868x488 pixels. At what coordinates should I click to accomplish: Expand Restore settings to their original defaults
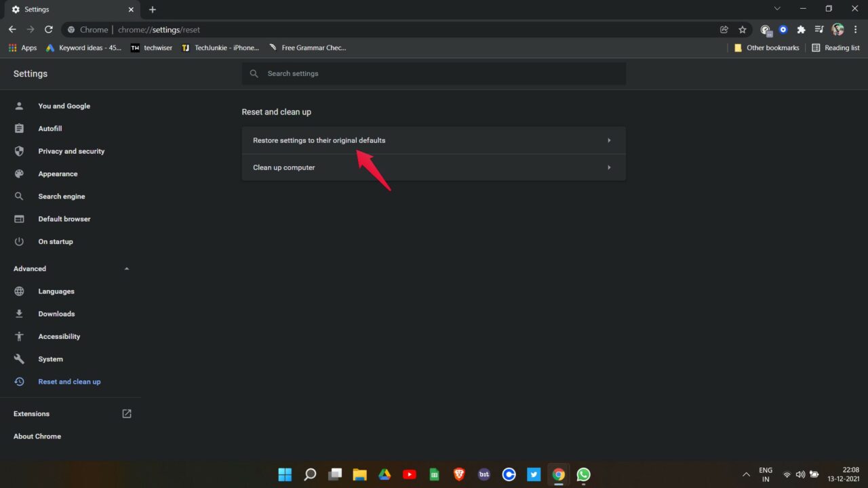tap(434, 140)
